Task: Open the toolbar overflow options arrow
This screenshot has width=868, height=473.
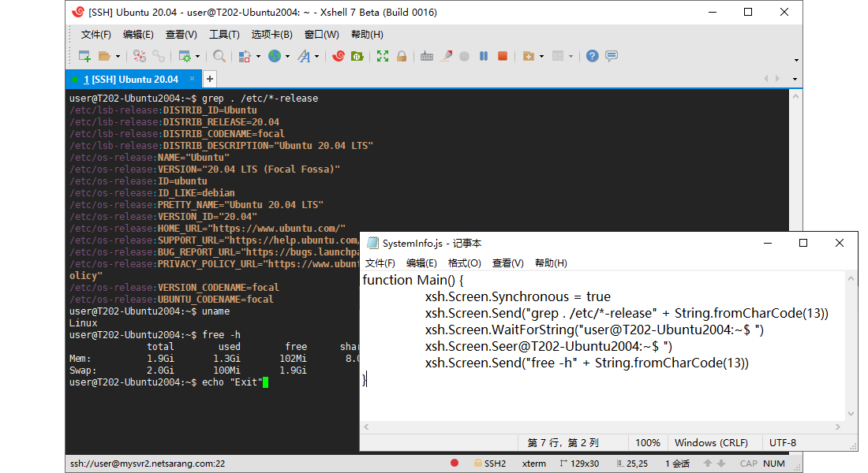Action: (797, 60)
